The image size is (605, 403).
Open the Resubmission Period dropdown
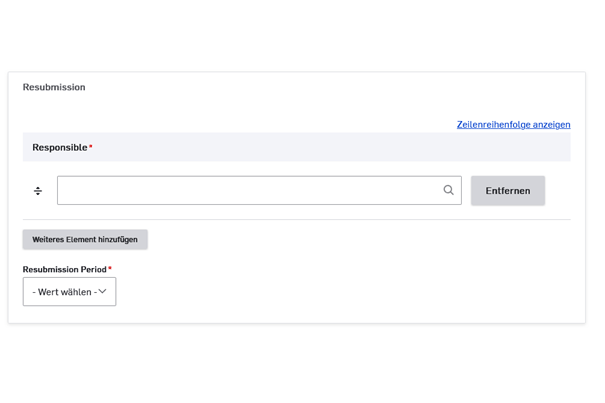tap(69, 292)
